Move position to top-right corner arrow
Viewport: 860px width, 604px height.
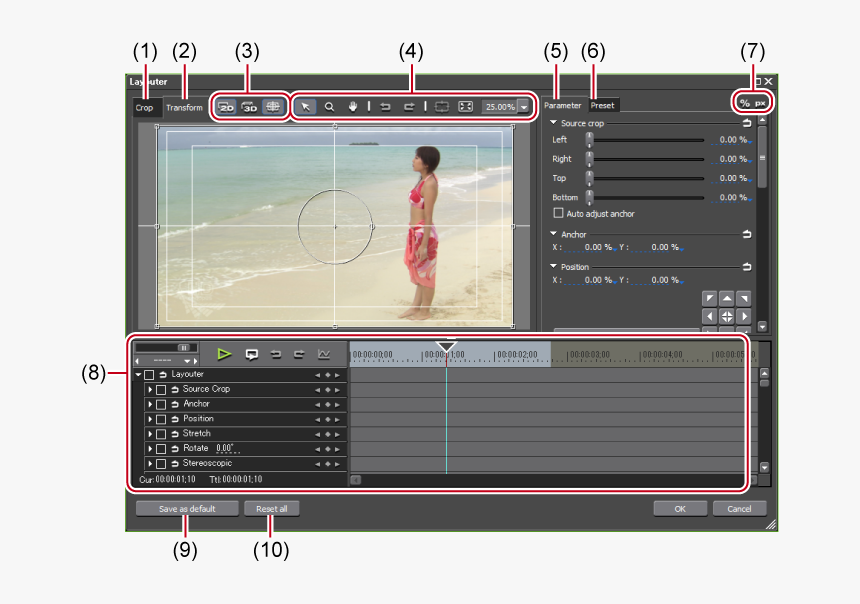pos(744,298)
